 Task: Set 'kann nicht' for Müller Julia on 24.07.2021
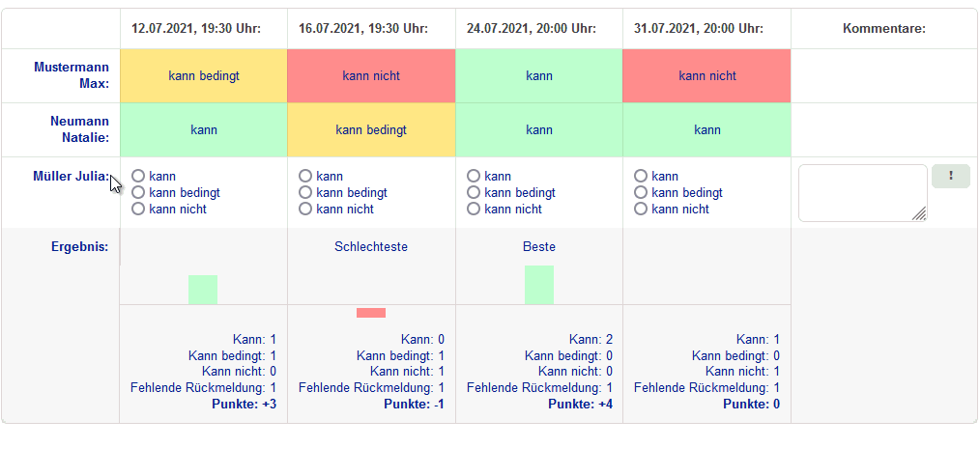474,209
